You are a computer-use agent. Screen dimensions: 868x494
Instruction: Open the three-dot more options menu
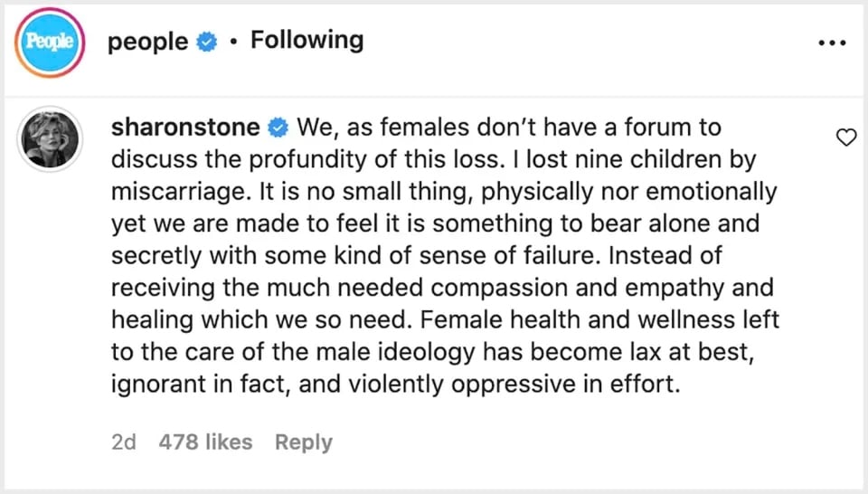click(x=832, y=43)
